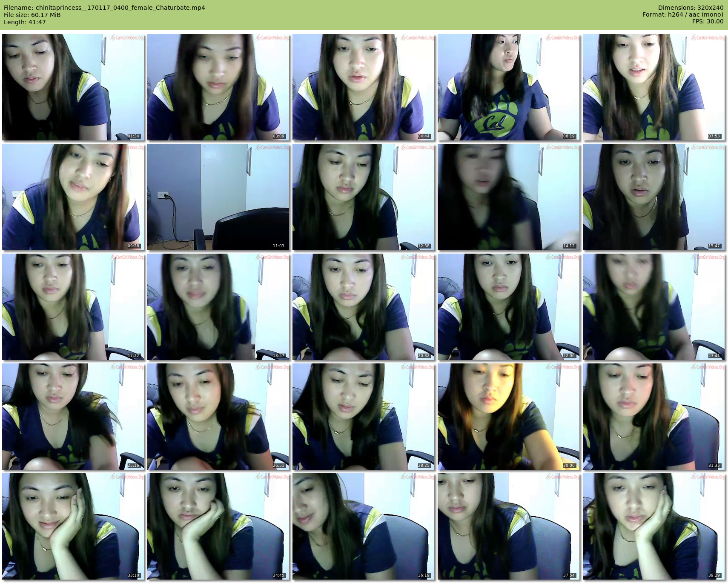Click the last thumbnail at 39:29
Screen dimensions: 728x583
point(654,526)
